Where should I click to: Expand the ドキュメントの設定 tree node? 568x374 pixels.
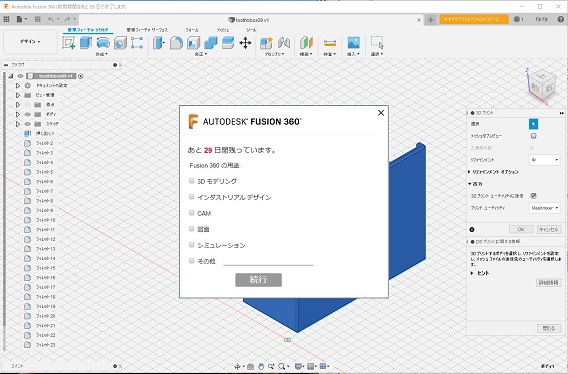pyautogui.click(x=17, y=86)
